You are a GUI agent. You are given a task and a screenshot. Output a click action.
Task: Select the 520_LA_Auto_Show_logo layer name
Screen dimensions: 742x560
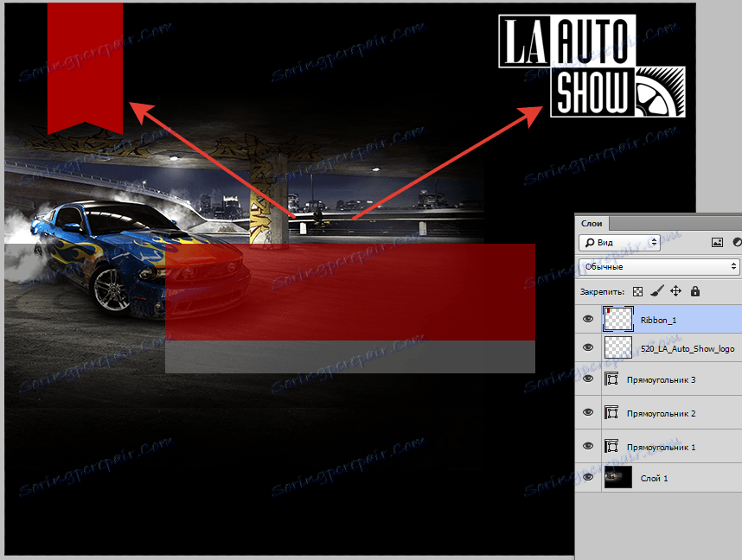688,348
